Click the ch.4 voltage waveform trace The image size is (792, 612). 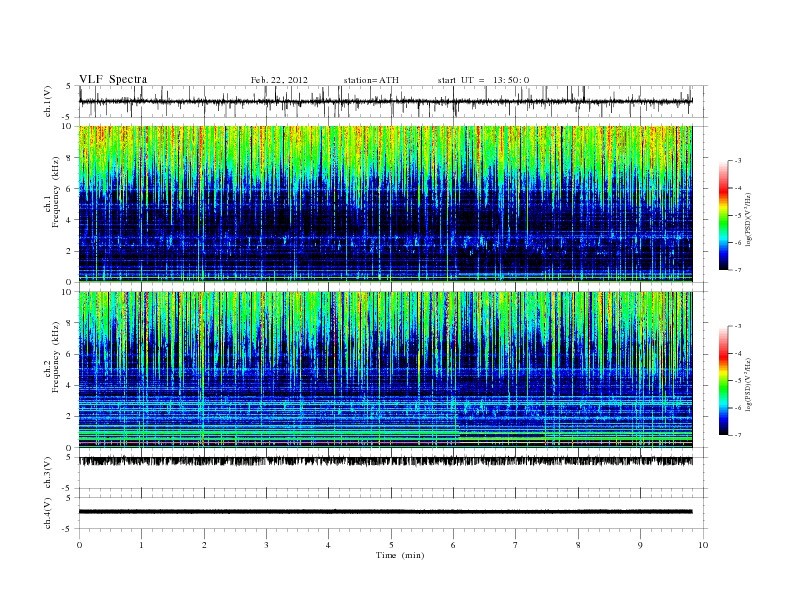[x=385, y=512]
